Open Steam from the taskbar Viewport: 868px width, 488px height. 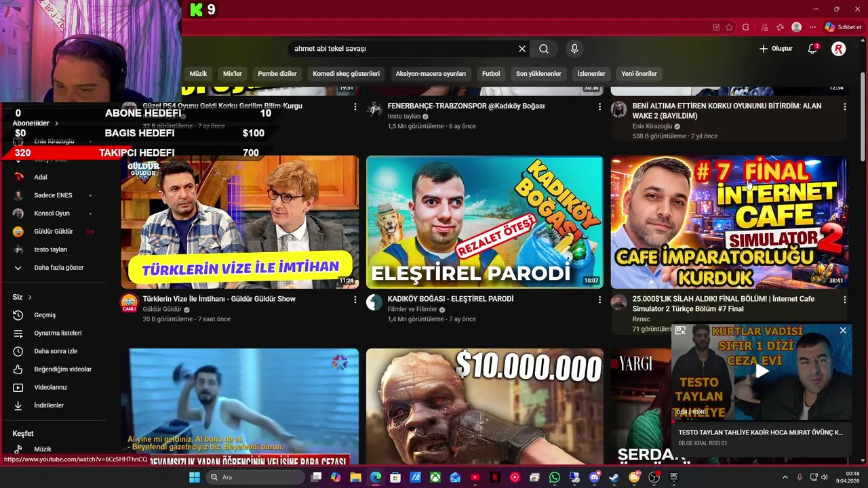pos(614,477)
